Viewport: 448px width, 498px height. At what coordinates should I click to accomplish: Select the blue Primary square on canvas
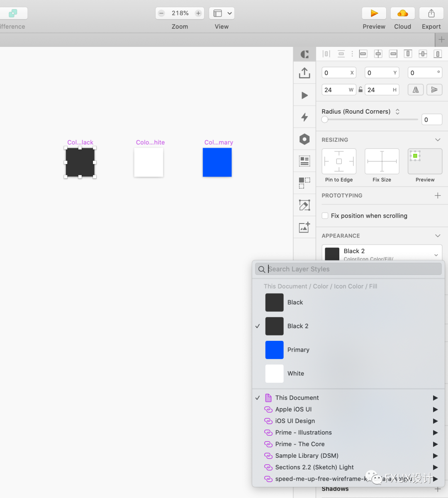pos(217,163)
